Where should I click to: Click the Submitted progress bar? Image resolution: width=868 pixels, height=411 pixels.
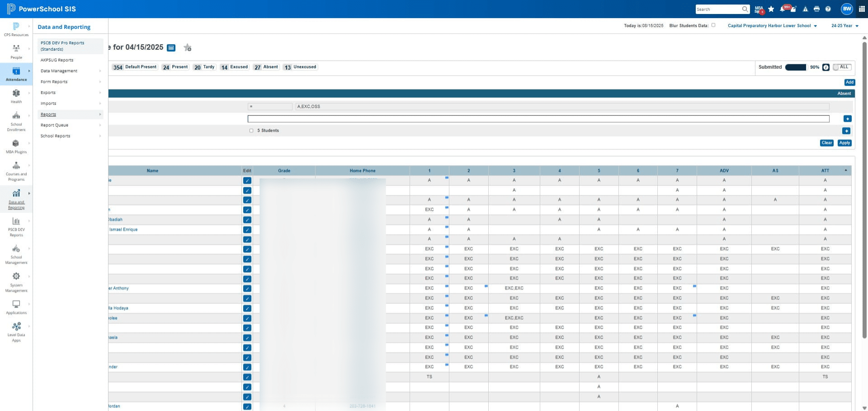(796, 67)
